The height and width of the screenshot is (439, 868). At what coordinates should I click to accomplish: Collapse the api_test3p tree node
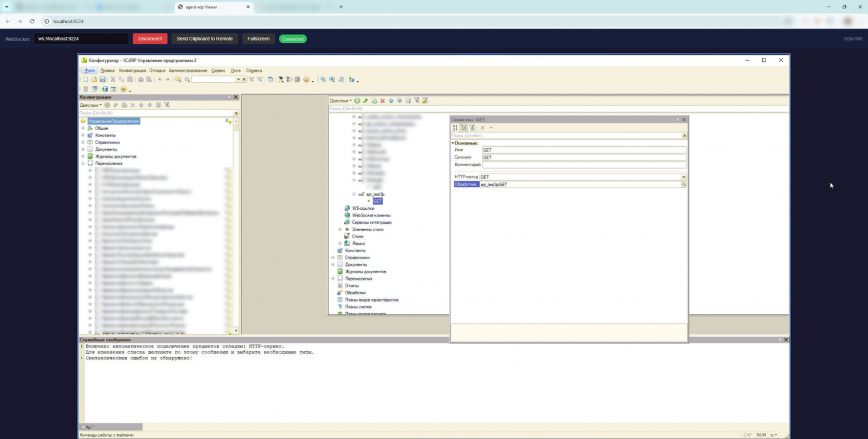(x=354, y=194)
